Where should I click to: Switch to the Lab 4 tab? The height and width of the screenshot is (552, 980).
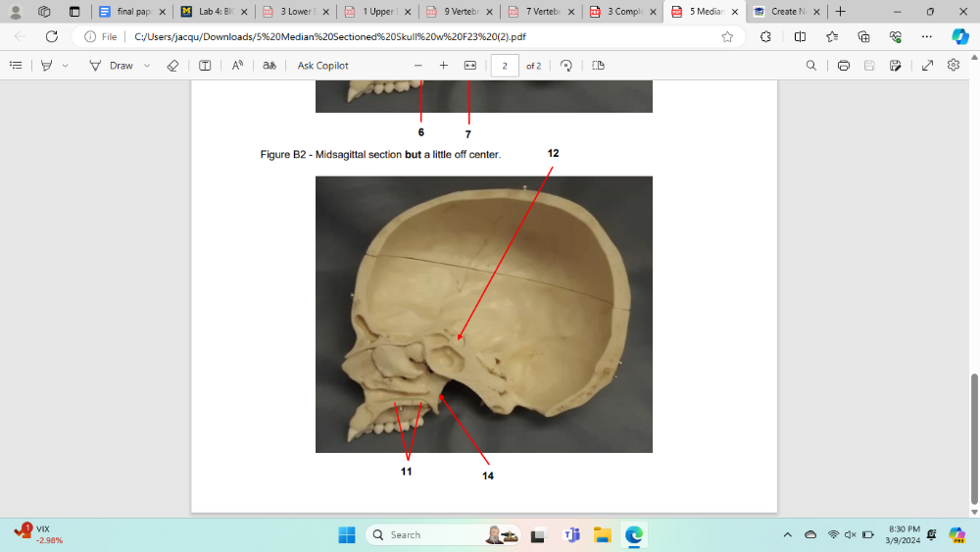211,12
